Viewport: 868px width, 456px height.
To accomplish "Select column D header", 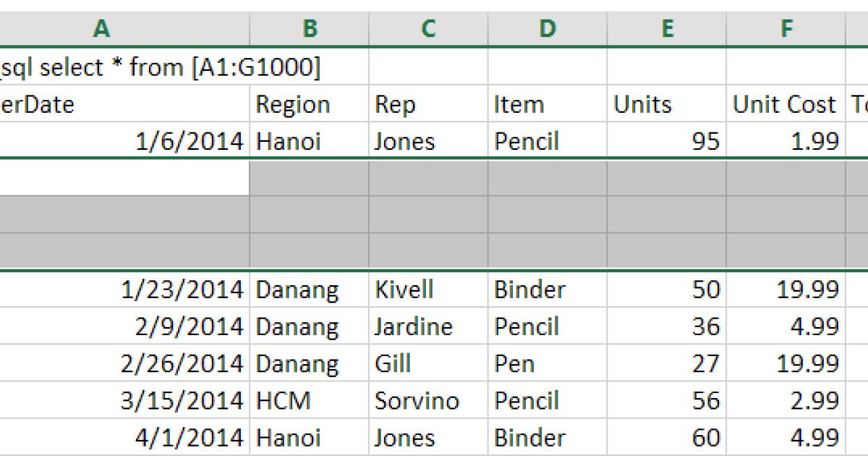I will [x=548, y=29].
